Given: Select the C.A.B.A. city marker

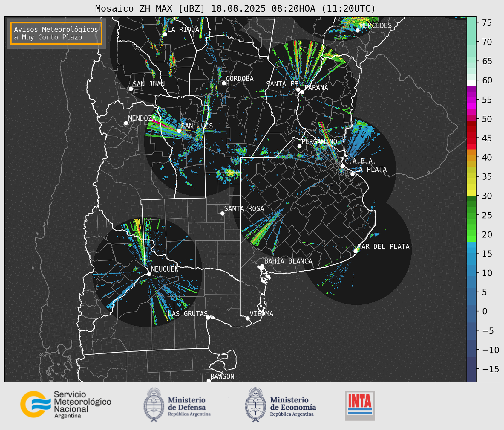Looking at the screenshot, I should (343, 166).
